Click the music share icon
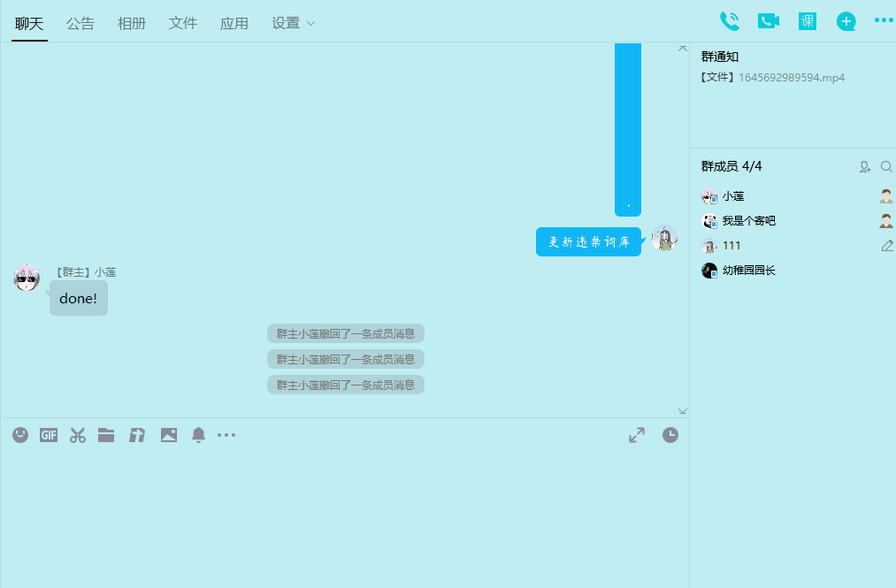Screen dimensions: 896x588 pos(137,435)
